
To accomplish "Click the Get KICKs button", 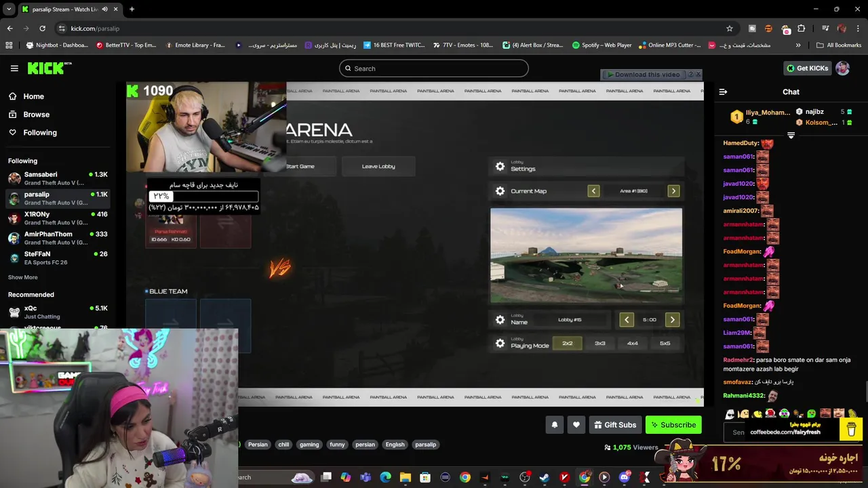I will pos(807,68).
